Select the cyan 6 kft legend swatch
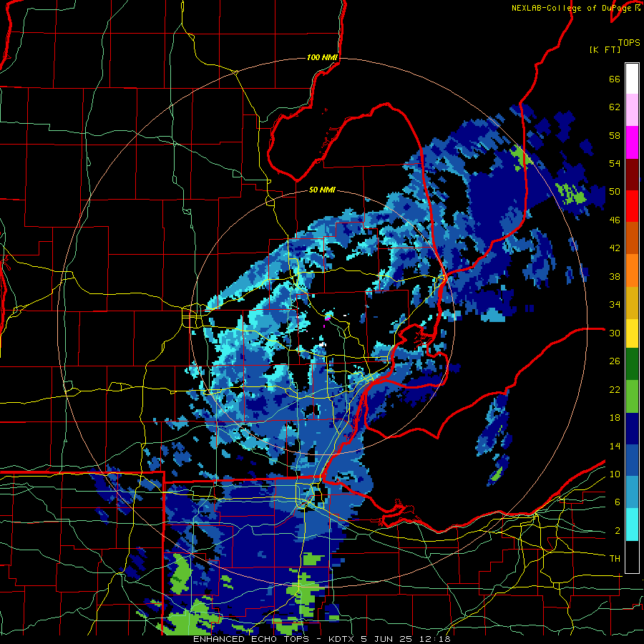Image resolution: width=644 pixels, height=644 pixels. (x=632, y=525)
